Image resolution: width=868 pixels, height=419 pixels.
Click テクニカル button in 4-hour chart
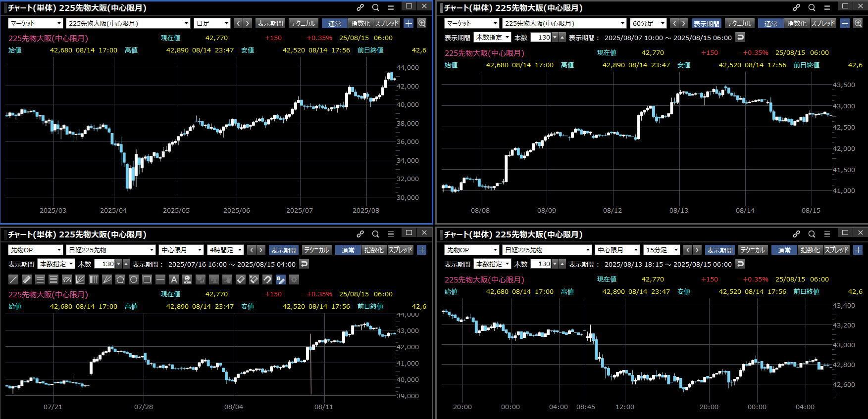point(316,250)
